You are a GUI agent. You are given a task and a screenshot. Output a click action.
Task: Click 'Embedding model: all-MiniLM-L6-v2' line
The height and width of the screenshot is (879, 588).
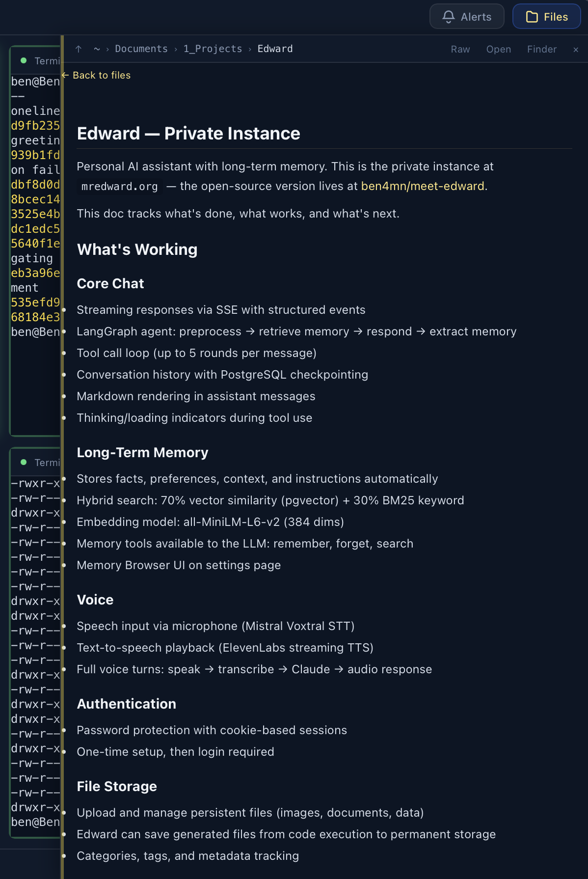(x=210, y=522)
